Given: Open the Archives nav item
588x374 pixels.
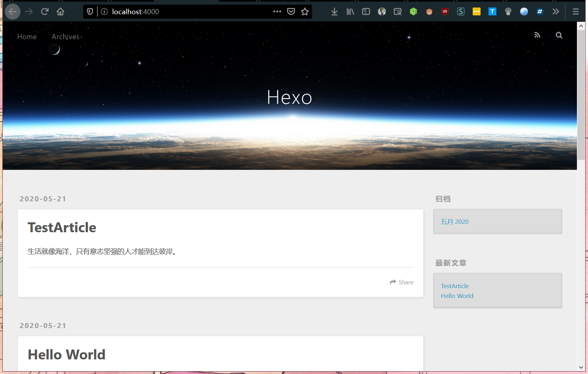Looking at the screenshot, I should (66, 37).
